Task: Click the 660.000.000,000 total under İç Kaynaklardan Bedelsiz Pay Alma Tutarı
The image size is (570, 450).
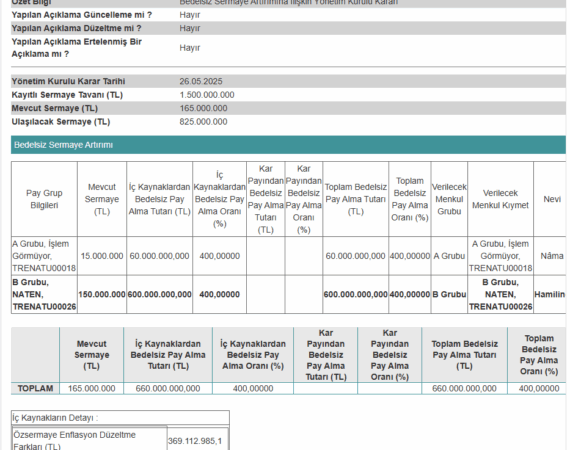Action: (x=168, y=389)
